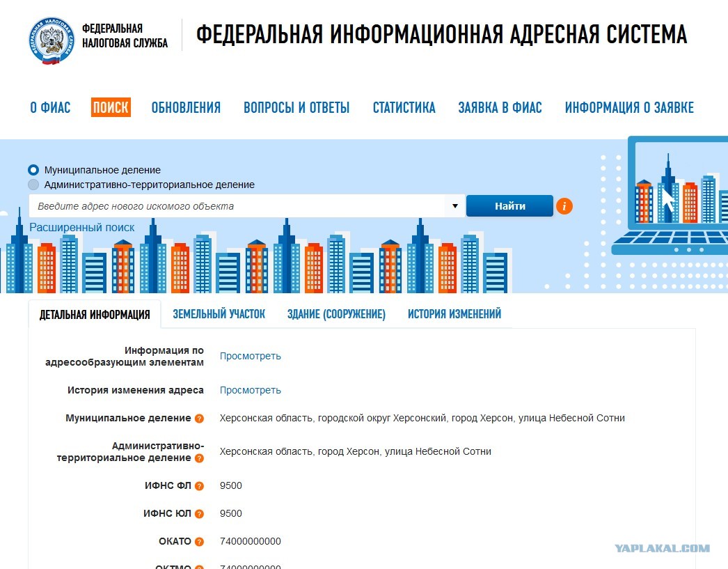Image resolution: width=728 pixels, height=569 pixels.
Task: Click the Найти search button
Action: tap(509, 205)
